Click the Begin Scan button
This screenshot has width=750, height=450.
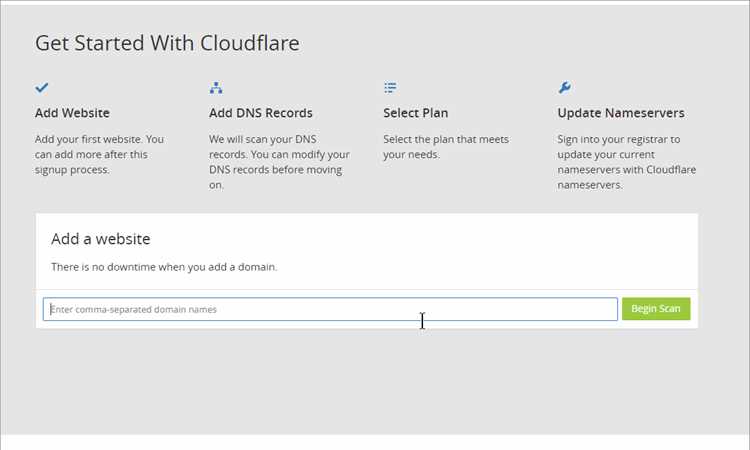coord(656,309)
